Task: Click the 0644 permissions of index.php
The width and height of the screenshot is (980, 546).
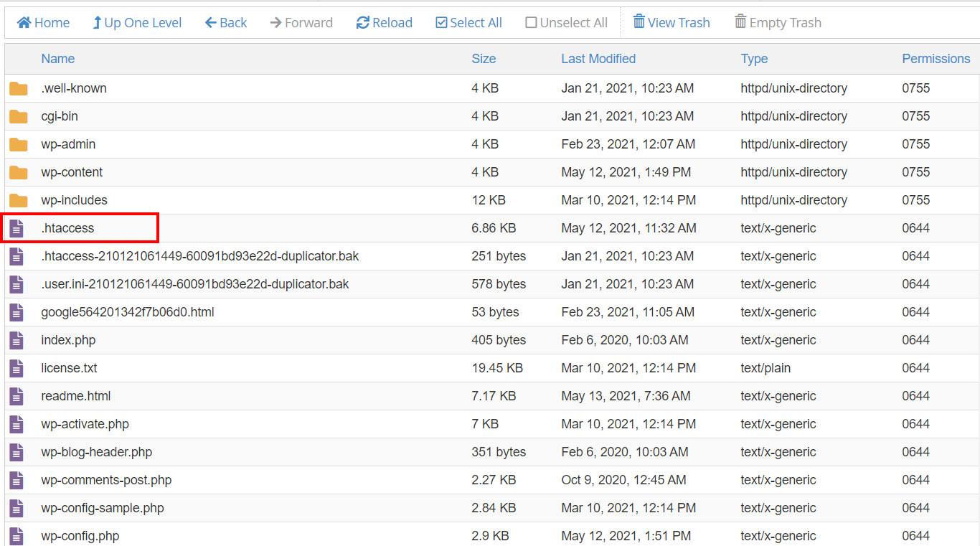Action: click(915, 340)
